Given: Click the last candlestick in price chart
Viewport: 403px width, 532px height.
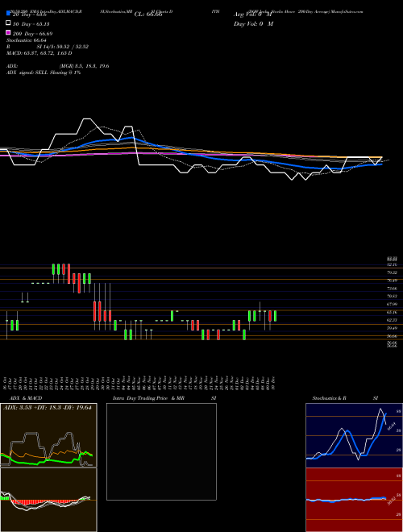Looking at the screenshot, I should [x=275, y=316].
